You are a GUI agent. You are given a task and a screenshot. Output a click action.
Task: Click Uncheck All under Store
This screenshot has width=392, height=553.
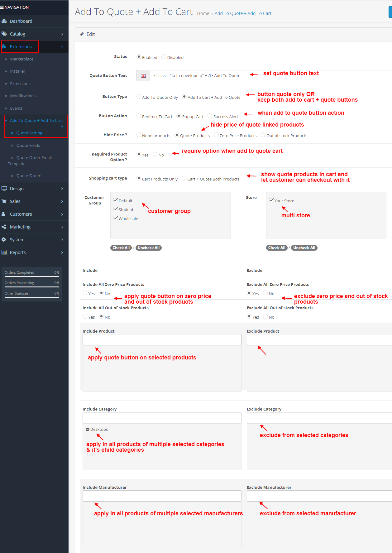304,248
